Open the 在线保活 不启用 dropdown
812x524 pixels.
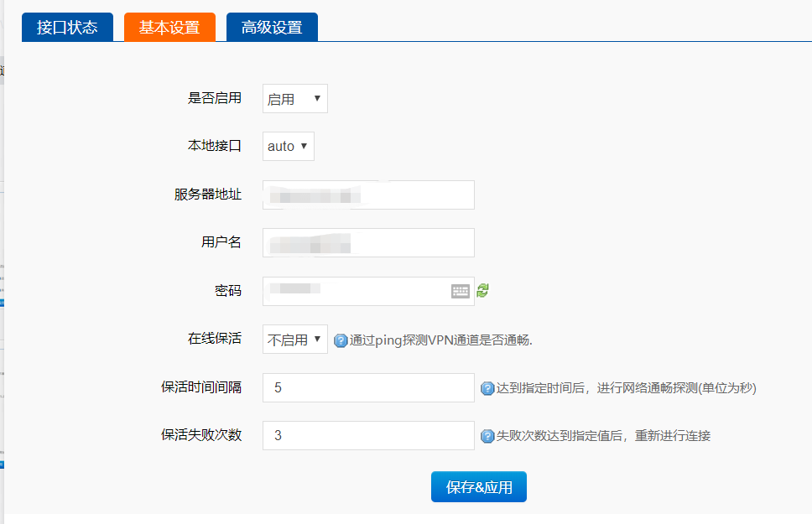pyautogui.click(x=294, y=340)
